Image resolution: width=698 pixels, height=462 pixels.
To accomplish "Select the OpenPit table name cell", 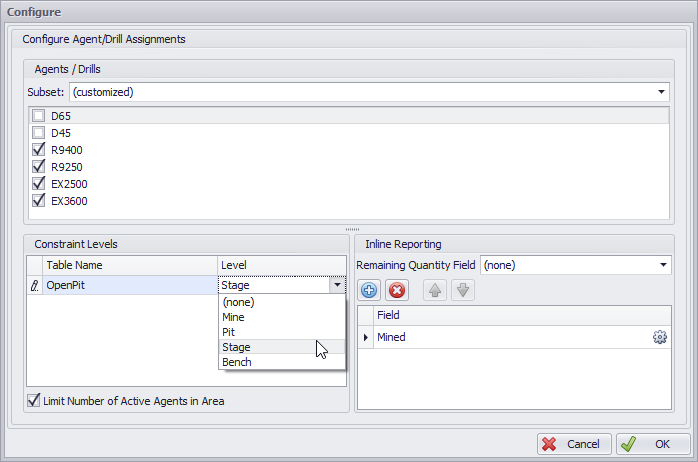I will (130, 285).
